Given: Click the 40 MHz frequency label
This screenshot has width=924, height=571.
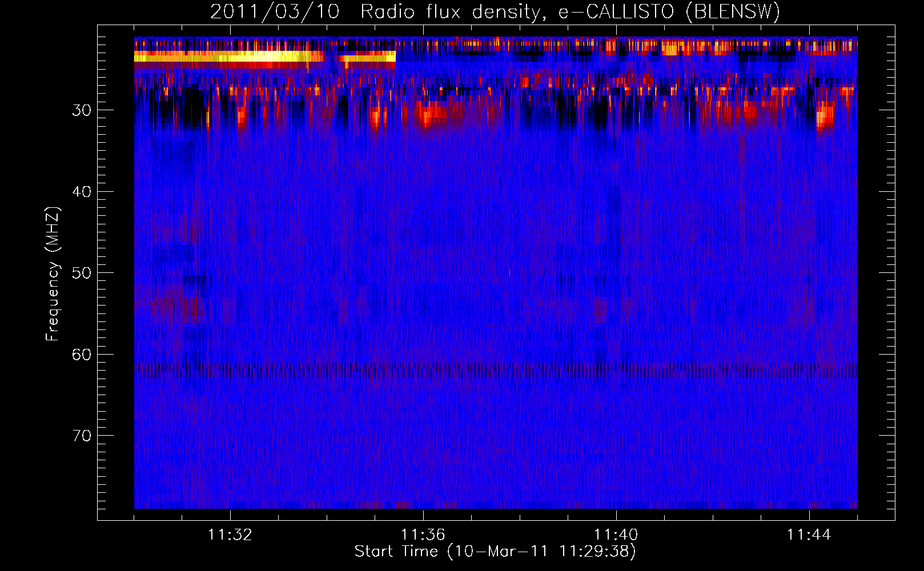Looking at the screenshot, I should (82, 192).
